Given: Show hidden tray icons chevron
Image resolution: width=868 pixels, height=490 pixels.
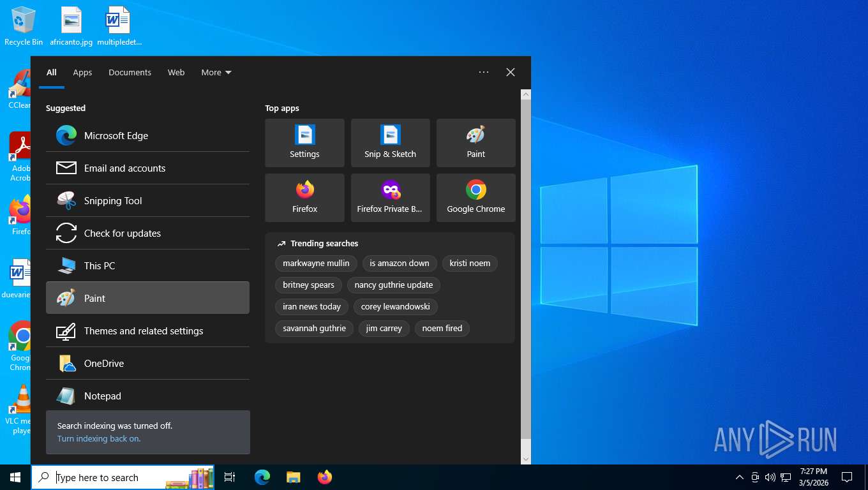Looking at the screenshot, I should tap(740, 477).
